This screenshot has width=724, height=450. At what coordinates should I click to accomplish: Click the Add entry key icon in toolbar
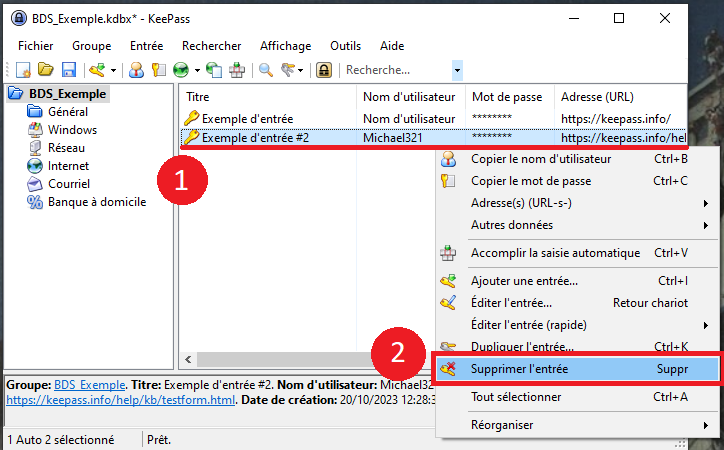[97, 70]
